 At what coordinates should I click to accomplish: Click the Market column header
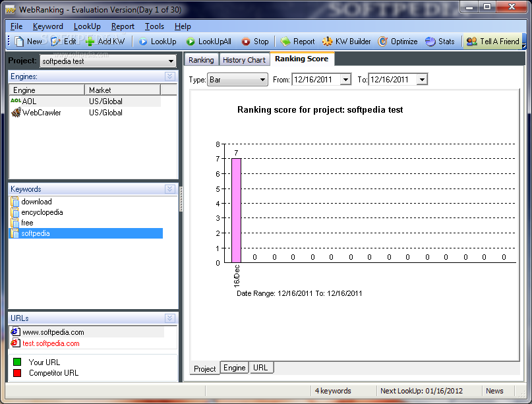123,90
